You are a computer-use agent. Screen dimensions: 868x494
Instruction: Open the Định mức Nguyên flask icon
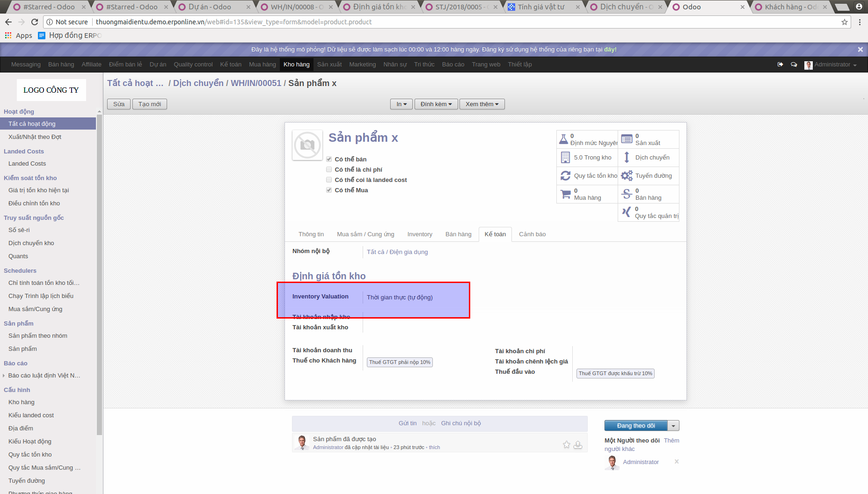(x=563, y=139)
